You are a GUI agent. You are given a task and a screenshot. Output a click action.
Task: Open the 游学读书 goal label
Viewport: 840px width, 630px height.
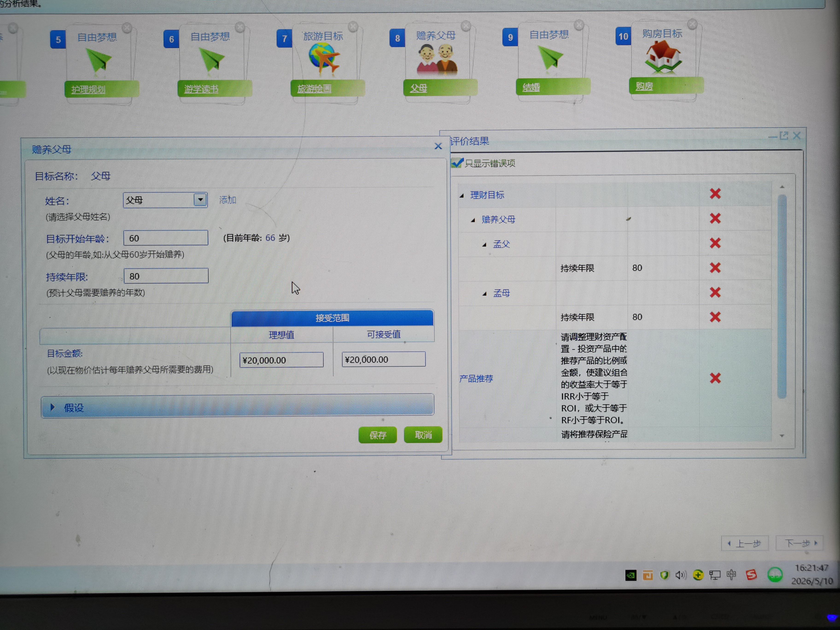click(x=201, y=89)
